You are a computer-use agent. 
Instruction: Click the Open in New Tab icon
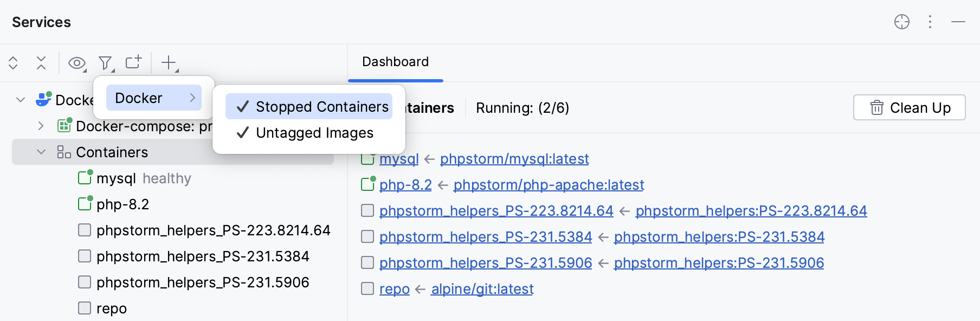[x=133, y=62]
